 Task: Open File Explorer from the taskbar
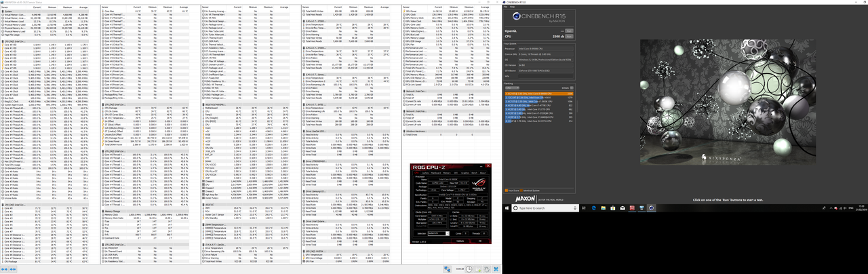(604, 208)
